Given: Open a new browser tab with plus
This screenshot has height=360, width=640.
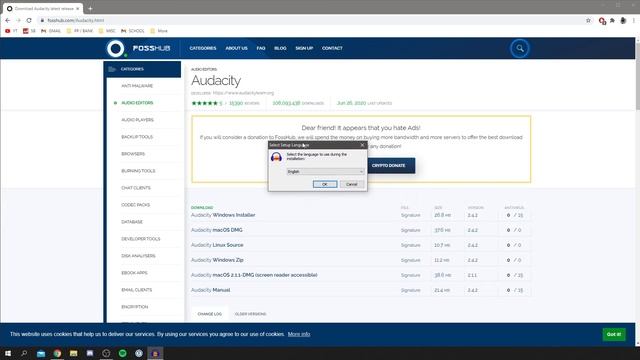Looking at the screenshot, I should coord(90,8).
